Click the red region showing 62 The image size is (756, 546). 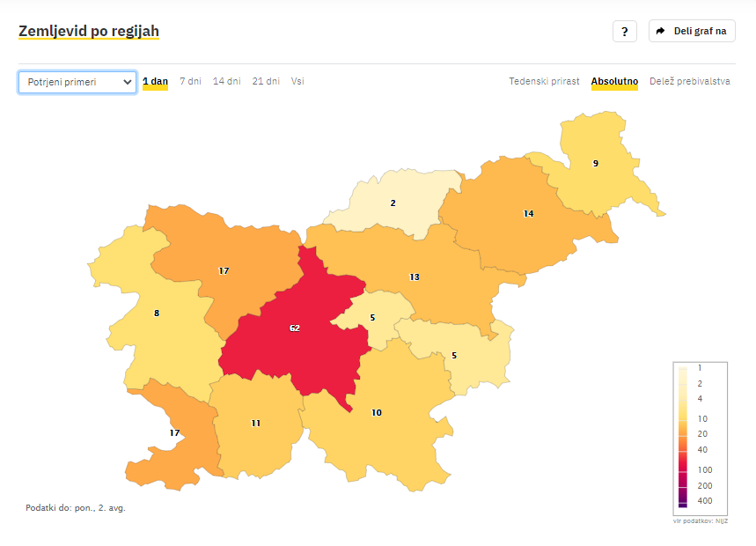pos(295,328)
